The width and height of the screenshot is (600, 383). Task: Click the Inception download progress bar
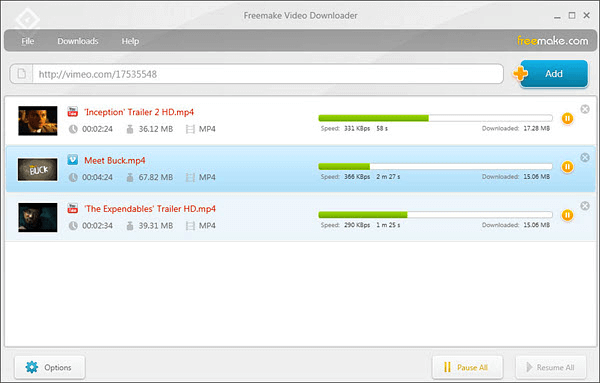pyautogui.click(x=435, y=118)
